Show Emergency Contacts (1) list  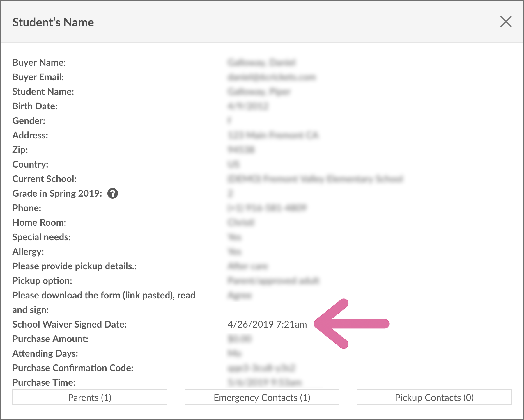click(x=262, y=397)
